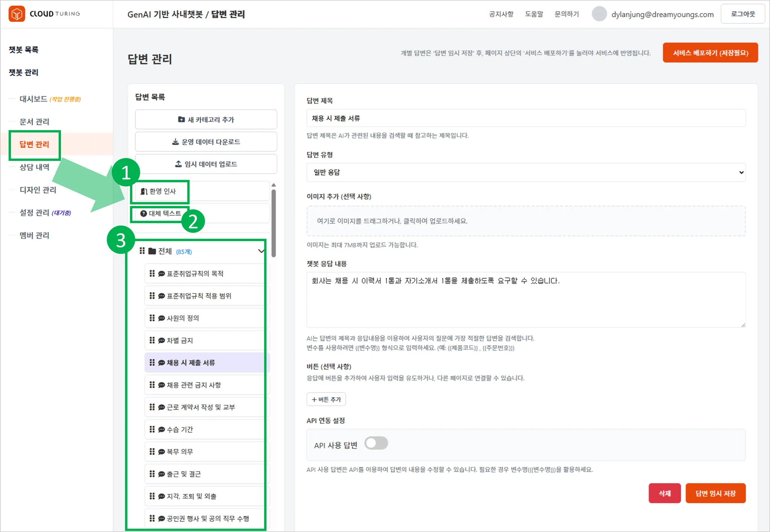Click the download icon on 운영 데이터 다운로드

click(175, 142)
